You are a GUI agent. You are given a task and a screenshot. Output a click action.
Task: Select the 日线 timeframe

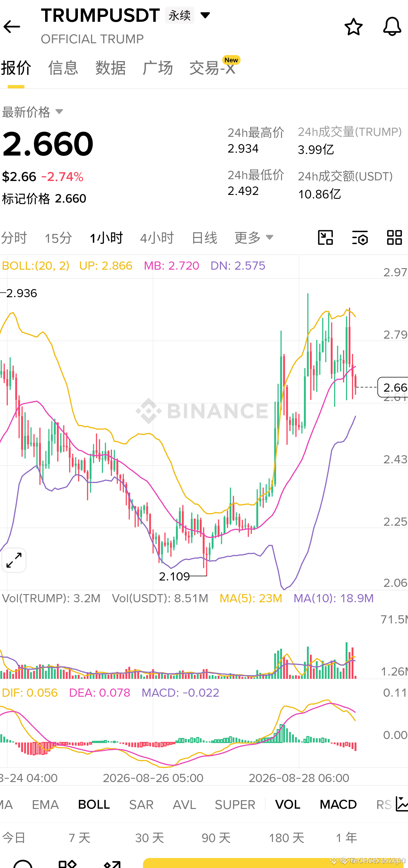pos(204,238)
